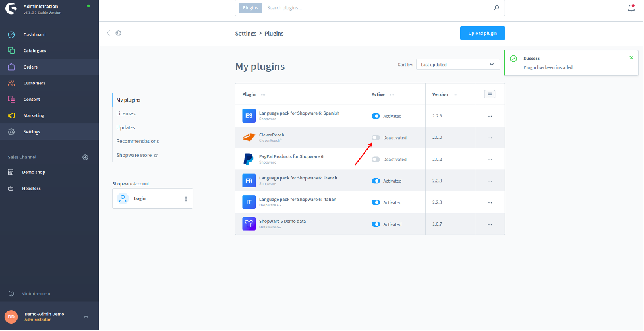The height and width of the screenshot is (331, 644).
Task: Open the Licenses tab
Action: (126, 113)
